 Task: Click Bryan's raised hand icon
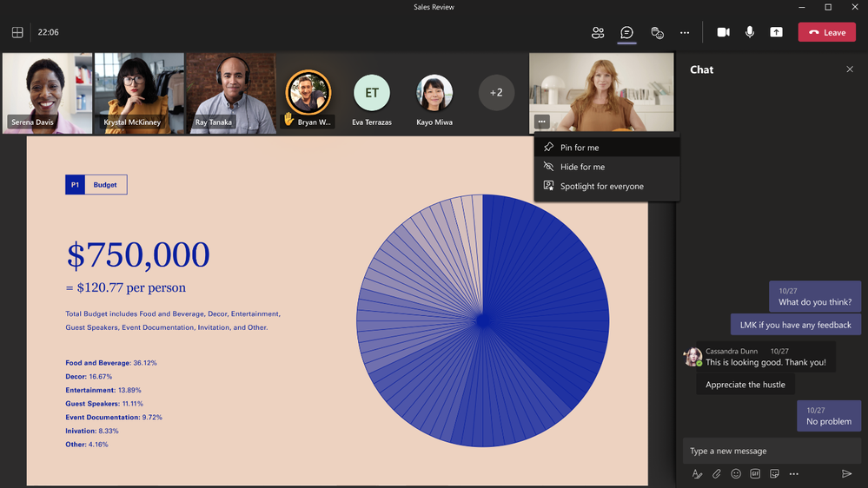[x=288, y=118]
